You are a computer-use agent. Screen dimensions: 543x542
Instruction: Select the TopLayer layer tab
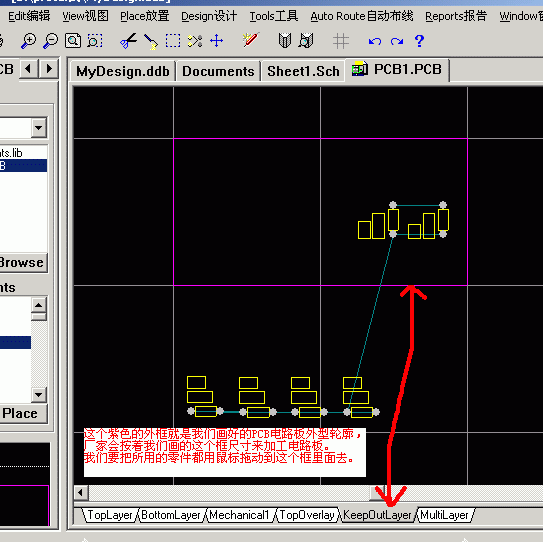(x=110, y=515)
